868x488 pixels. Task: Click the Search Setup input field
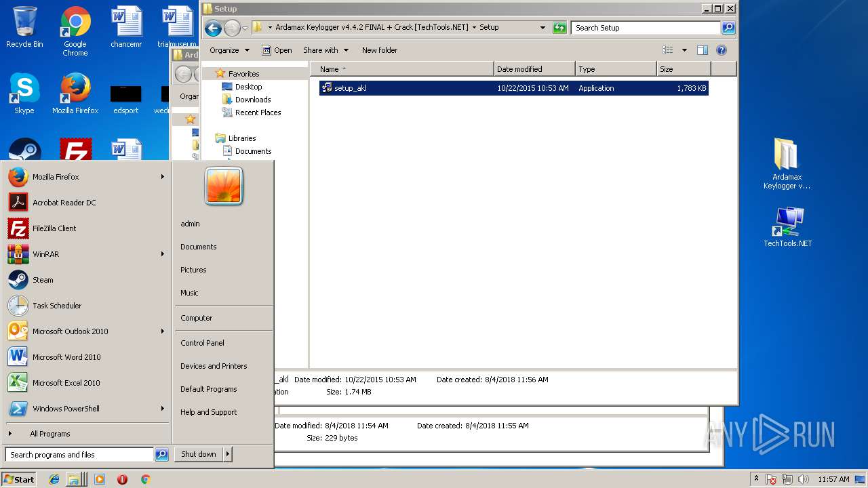click(x=646, y=28)
